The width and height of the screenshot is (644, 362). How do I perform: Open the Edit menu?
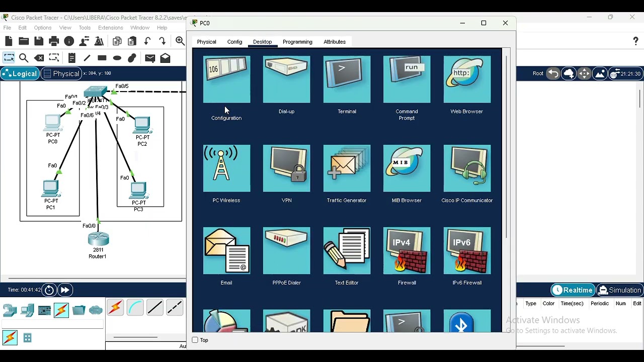[x=23, y=28]
